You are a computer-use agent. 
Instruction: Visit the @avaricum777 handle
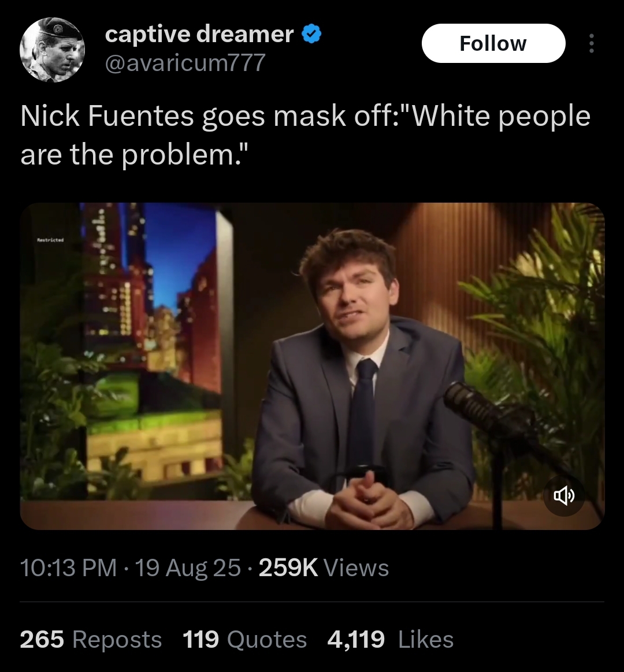coord(185,63)
